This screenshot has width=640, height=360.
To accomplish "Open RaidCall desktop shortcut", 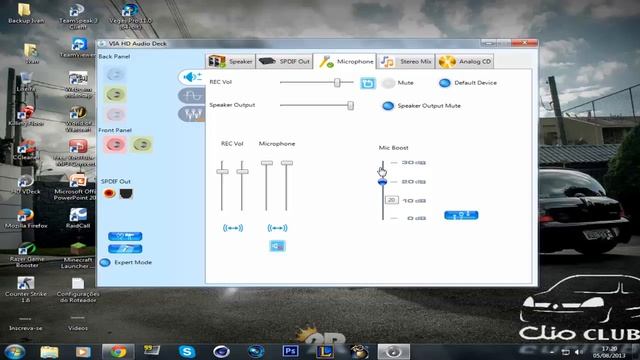I will [78, 218].
